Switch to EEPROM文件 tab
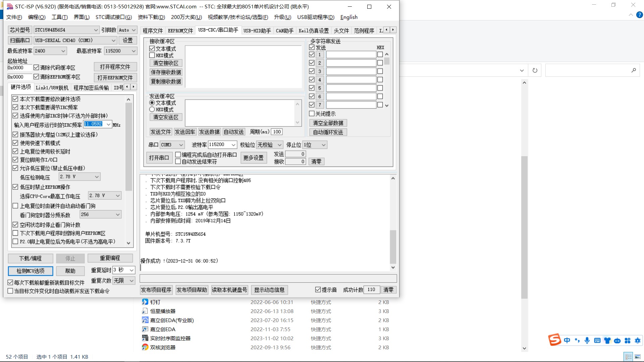 point(180,31)
